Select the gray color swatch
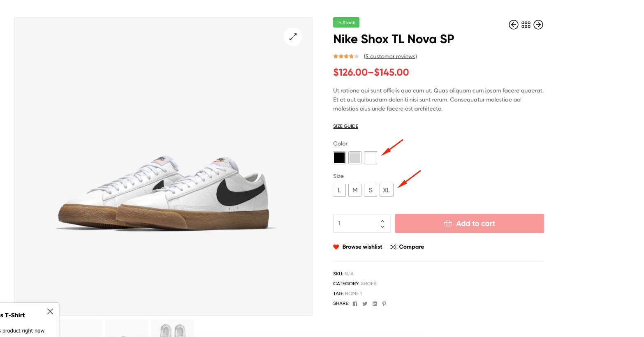The height and width of the screenshot is (337, 644). tap(355, 158)
